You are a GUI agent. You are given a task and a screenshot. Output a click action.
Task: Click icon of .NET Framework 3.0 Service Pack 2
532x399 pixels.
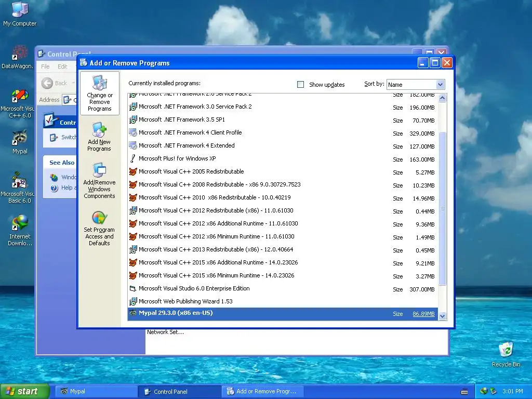[x=133, y=107]
